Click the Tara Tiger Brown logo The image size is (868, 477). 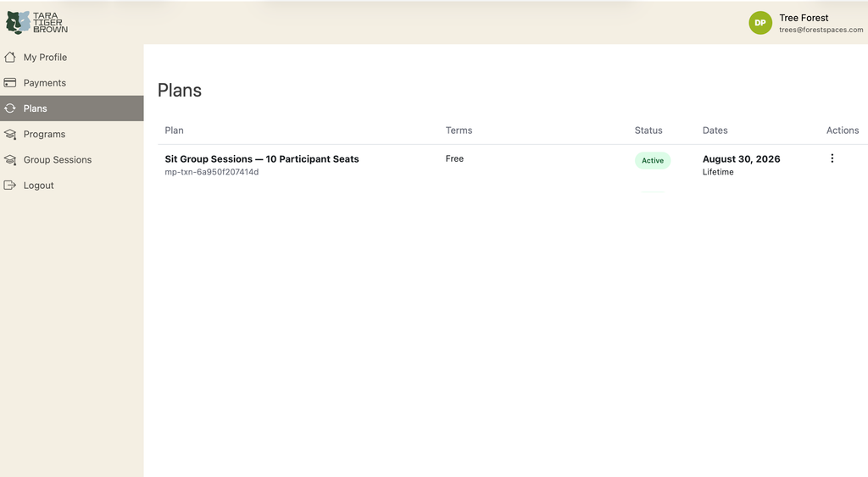pyautogui.click(x=36, y=23)
